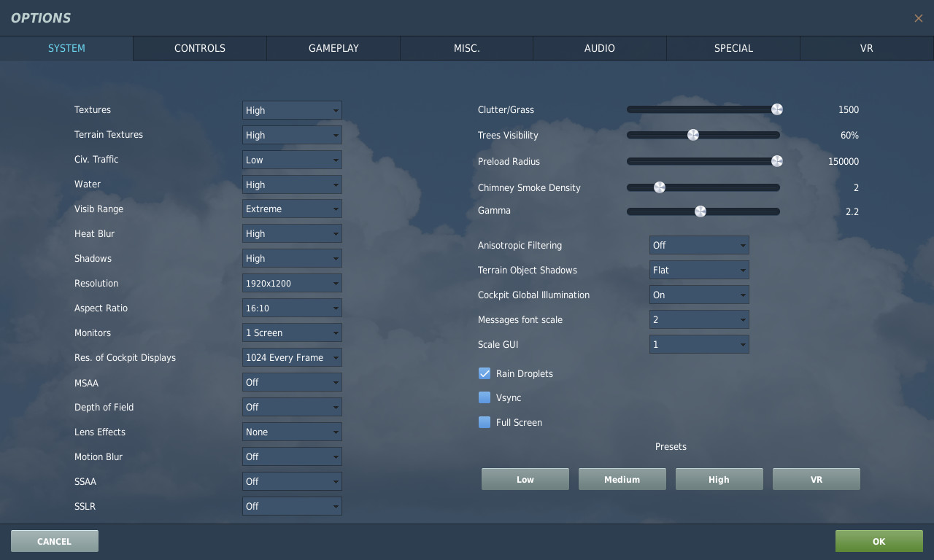The width and height of the screenshot is (934, 560).
Task: Open the Anisotropic Filtering dropdown
Action: (x=699, y=245)
